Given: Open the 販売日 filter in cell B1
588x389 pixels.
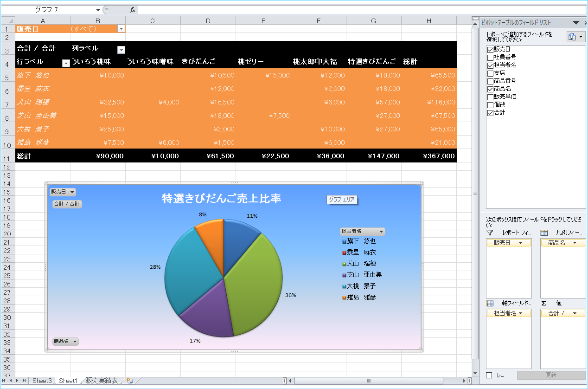Looking at the screenshot, I should (121, 29).
